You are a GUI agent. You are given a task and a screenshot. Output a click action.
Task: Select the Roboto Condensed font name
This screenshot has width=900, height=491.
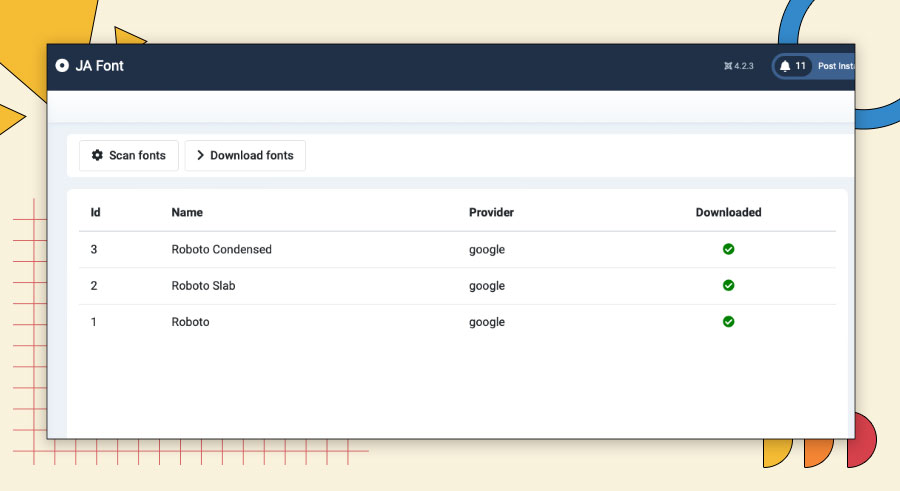(222, 249)
